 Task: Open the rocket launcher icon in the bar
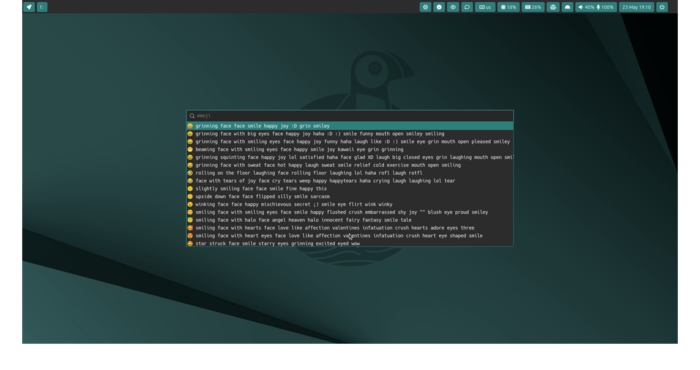pyautogui.click(x=29, y=7)
